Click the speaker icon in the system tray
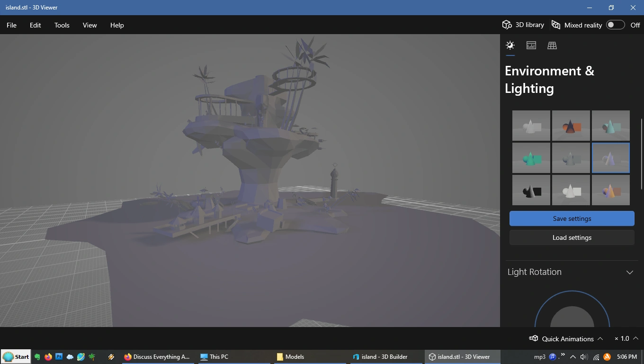Viewport: 644px width, 364px height. pos(583,356)
